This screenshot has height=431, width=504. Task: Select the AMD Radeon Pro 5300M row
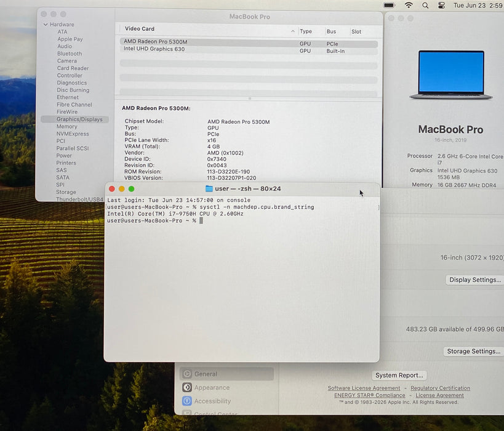pos(249,42)
